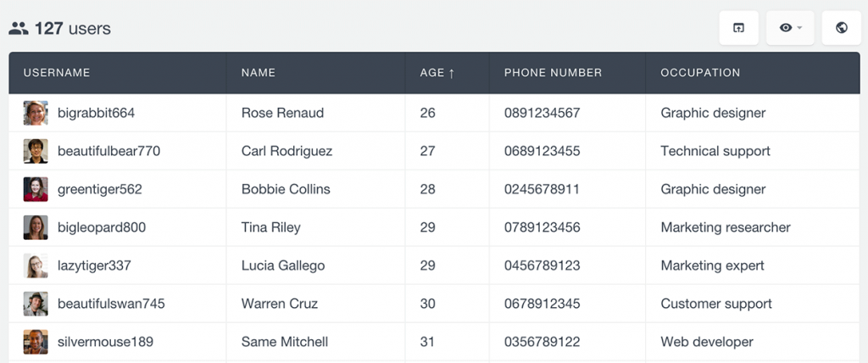Select the Rose Renaud name cell
The image size is (868, 363).
[282, 113]
